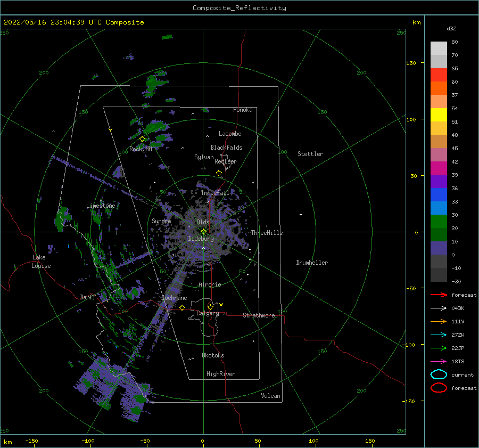Click the Banff label
Image resolution: width=479 pixels, height=448 pixels.
tap(88, 297)
